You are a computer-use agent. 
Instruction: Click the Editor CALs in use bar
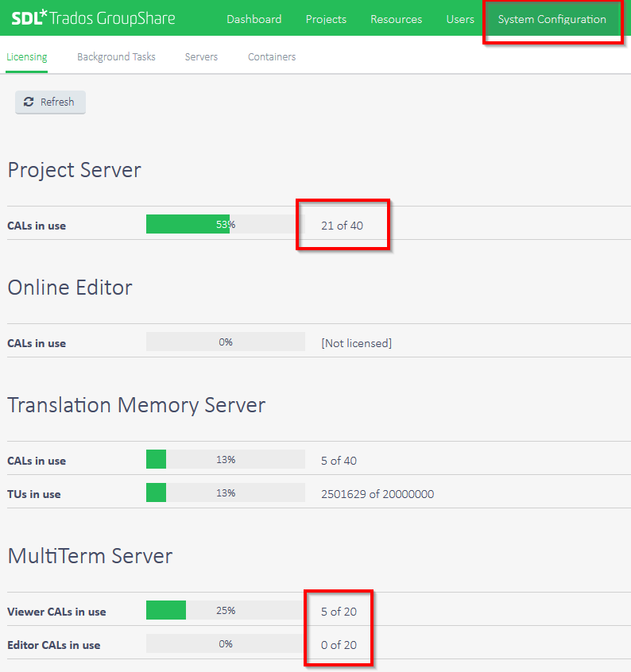[225, 644]
